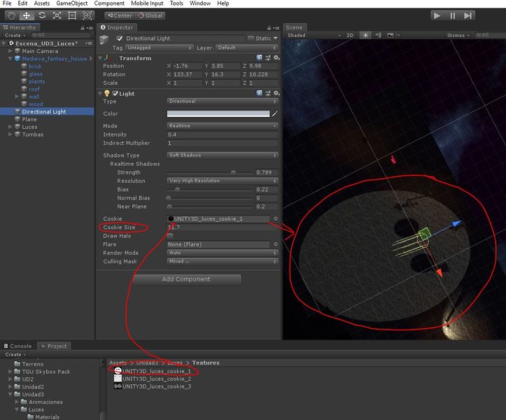Open the Shadow Type dropdown
Screen dimensions: 506x420
click(x=223, y=155)
